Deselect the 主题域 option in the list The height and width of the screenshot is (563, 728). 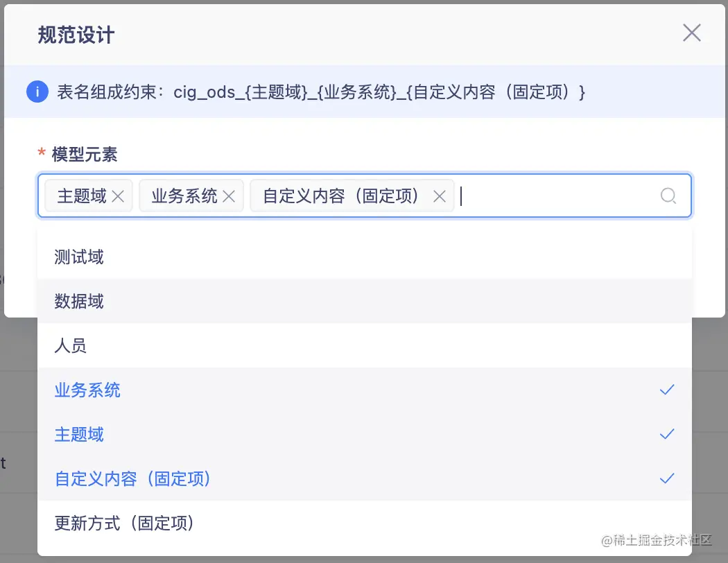[x=79, y=434]
